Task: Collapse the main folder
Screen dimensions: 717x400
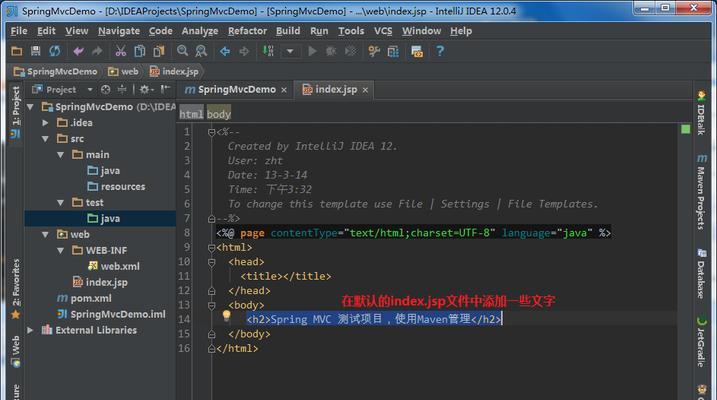Action: click(x=60, y=155)
